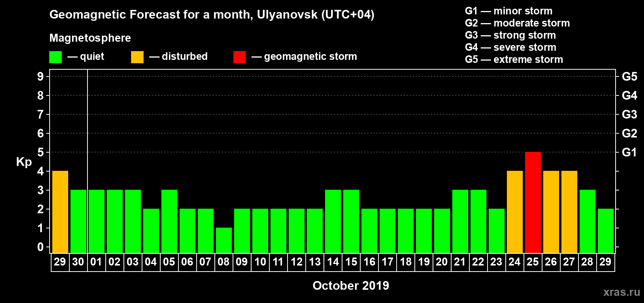Click 'G4 — severe storm' legend text
644x303 pixels.
click(511, 47)
